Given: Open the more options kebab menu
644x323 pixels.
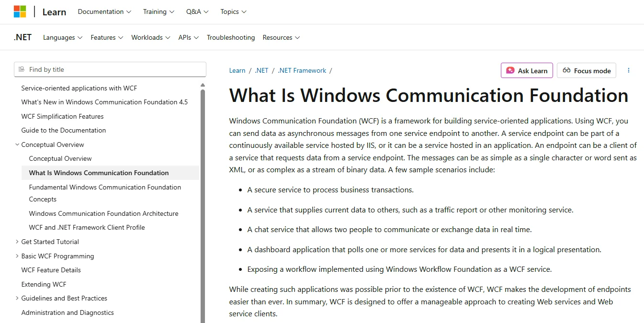Looking at the screenshot, I should (629, 70).
